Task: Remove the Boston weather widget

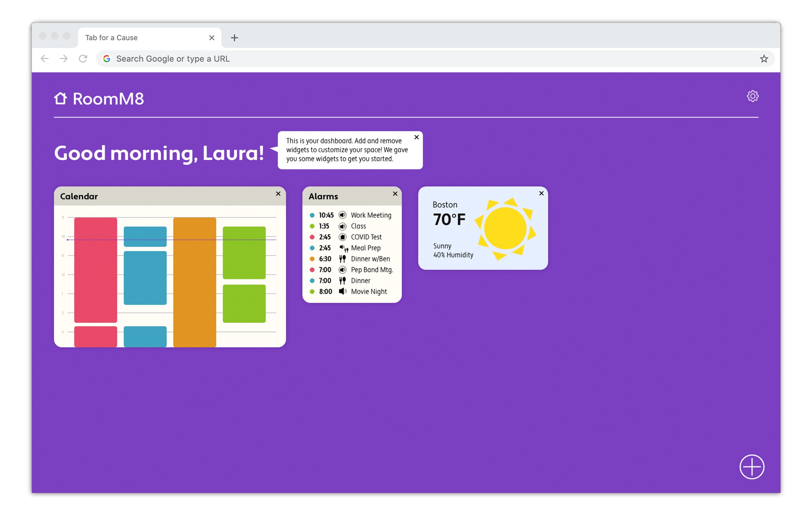Action: coord(541,193)
